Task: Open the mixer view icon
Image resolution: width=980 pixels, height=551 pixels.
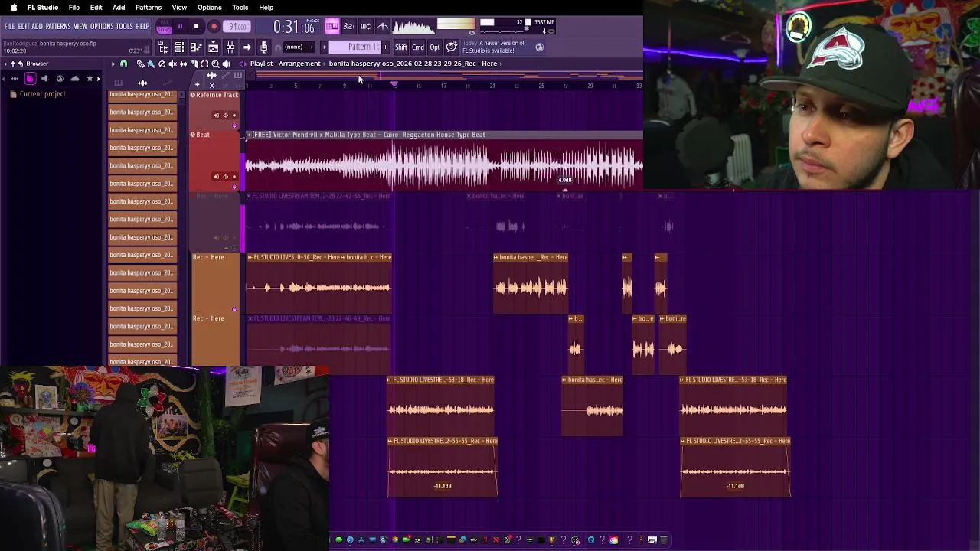Action: 230,47
